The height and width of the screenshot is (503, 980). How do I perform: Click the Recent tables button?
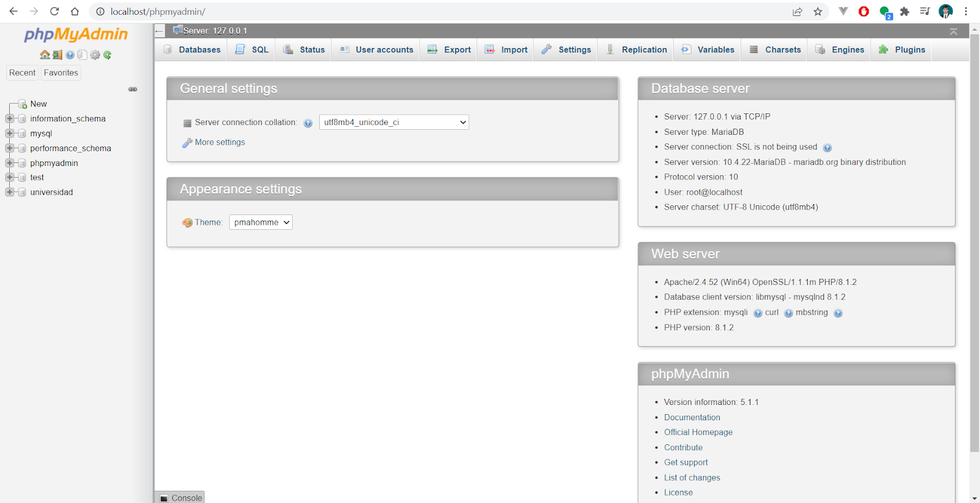click(x=22, y=73)
